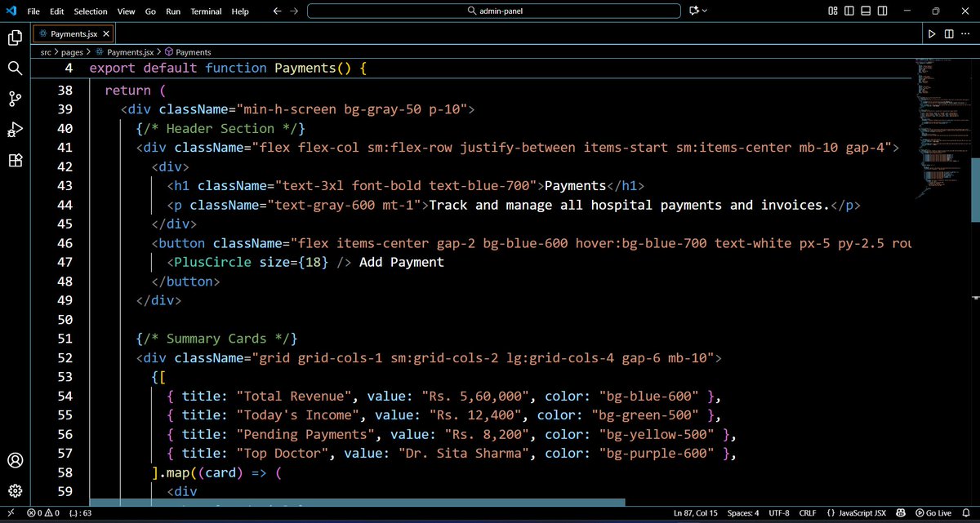Image resolution: width=980 pixels, height=523 pixels.
Task: Toggle the bottom panel visibility
Action: point(866,11)
